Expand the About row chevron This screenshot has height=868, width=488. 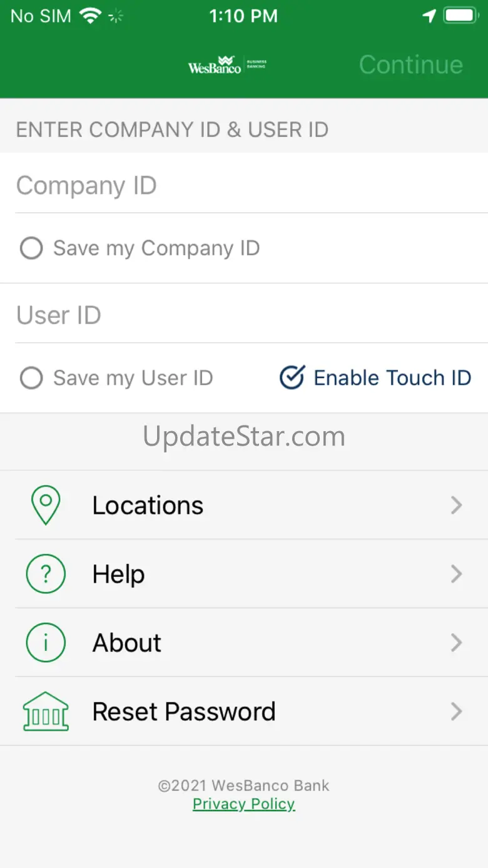click(457, 643)
